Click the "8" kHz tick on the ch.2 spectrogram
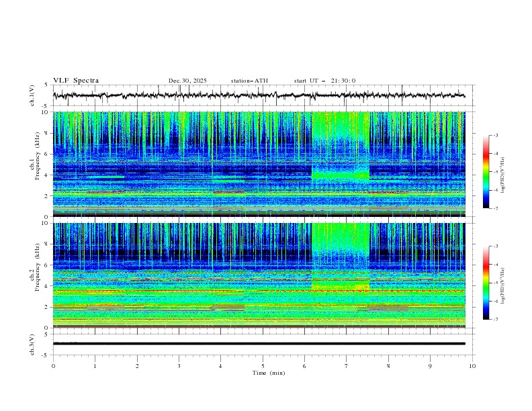The height and width of the screenshot is (411, 532). (x=48, y=244)
